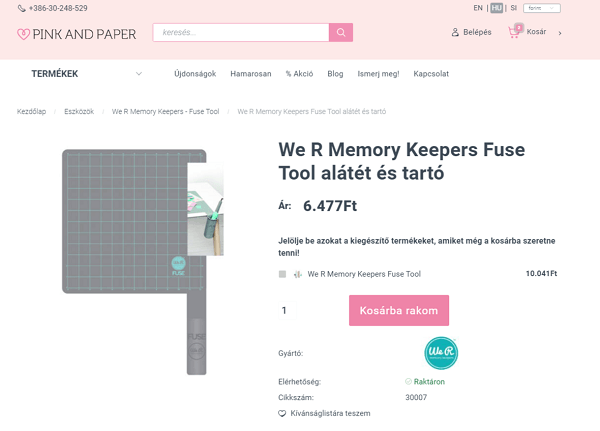This screenshot has height=431, width=600.
Task: Click the PINK AND PAPER site title
Action: (84, 34)
